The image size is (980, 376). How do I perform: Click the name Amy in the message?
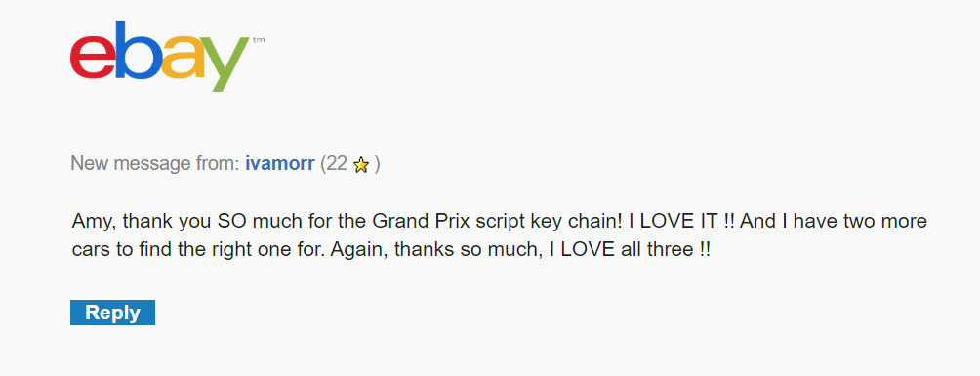point(94,222)
